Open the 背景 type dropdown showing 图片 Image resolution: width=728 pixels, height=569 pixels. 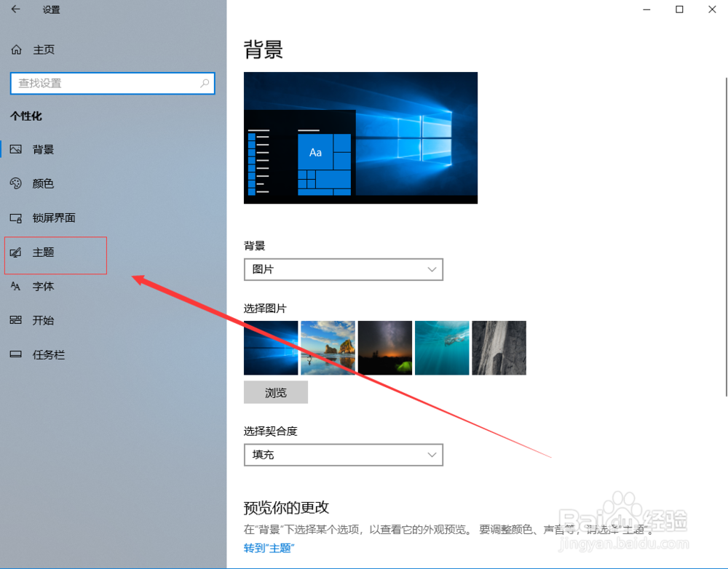tap(343, 269)
